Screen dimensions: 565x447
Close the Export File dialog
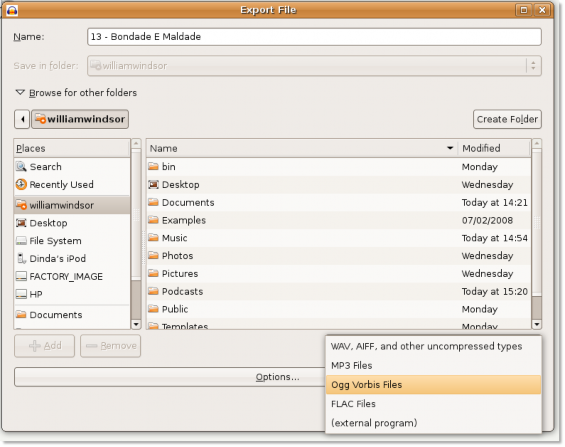coord(542,10)
